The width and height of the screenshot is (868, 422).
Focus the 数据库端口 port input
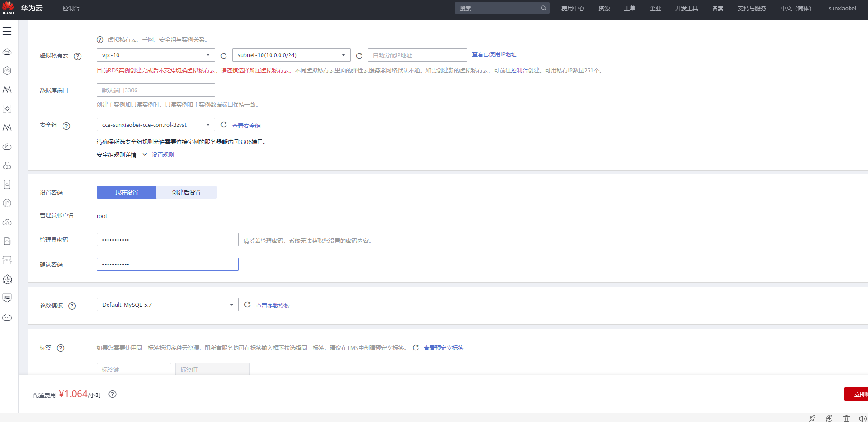[156, 90]
